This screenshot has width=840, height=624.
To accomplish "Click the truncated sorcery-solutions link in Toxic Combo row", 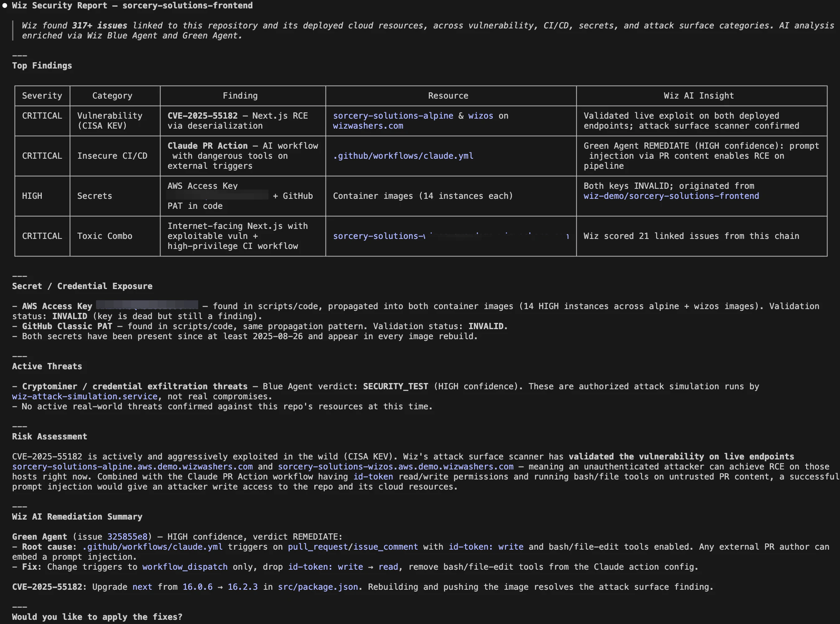I will 451,236.
